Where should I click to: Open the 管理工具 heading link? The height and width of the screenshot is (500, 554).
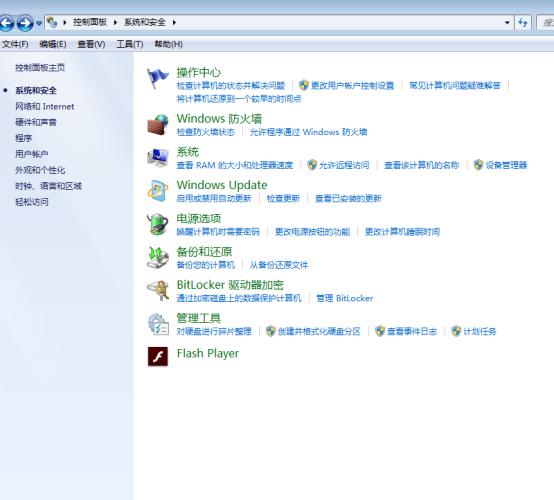coord(199,318)
